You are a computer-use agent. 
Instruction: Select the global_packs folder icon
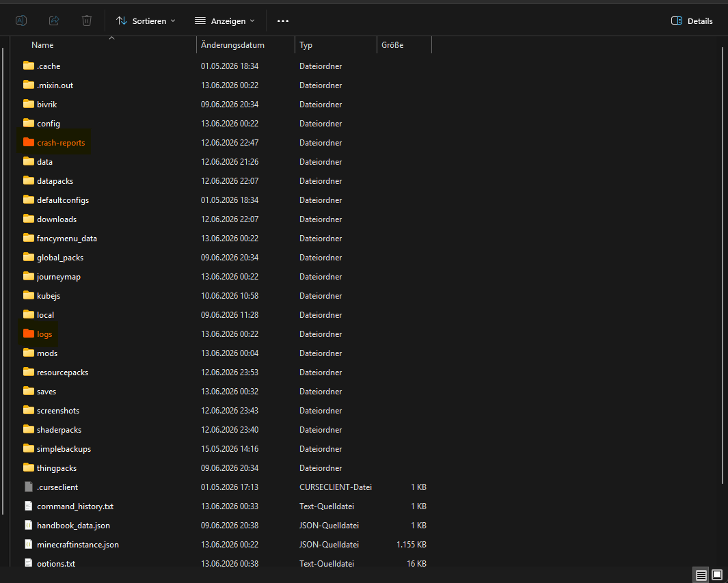pyautogui.click(x=29, y=257)
